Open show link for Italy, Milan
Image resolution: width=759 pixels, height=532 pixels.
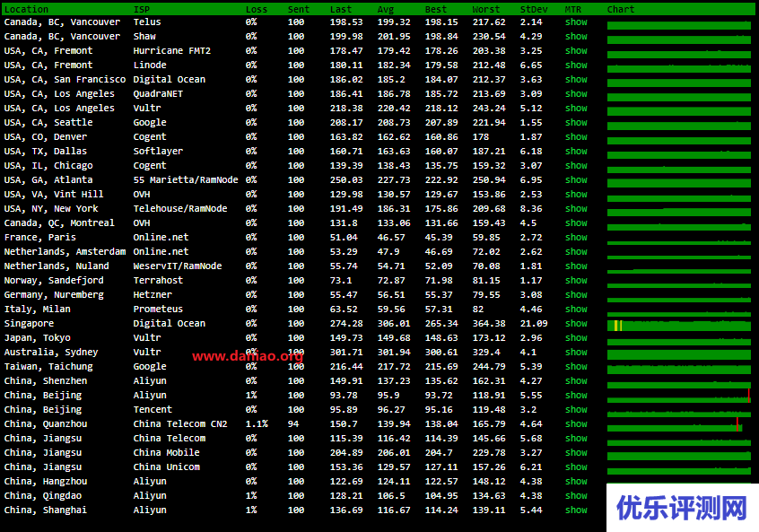[x=576, y=310]
